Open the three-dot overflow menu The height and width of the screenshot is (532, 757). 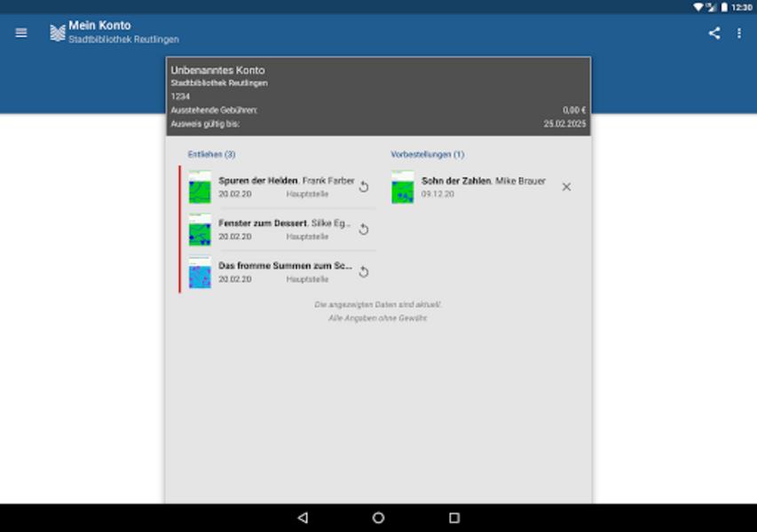click(739, 33)
